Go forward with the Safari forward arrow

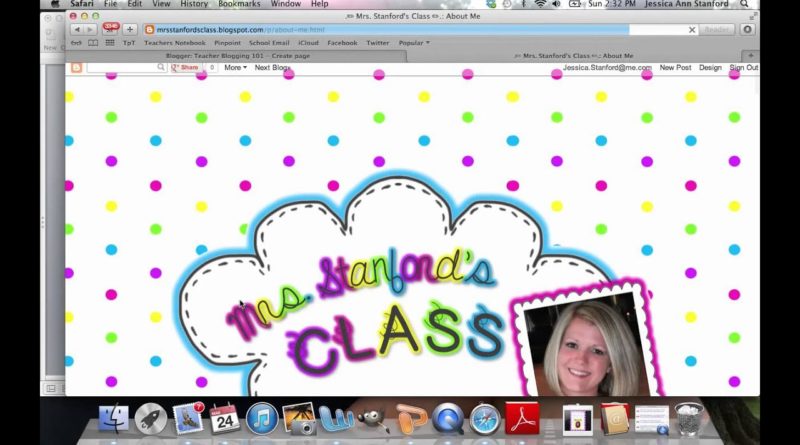click(90, 30)
